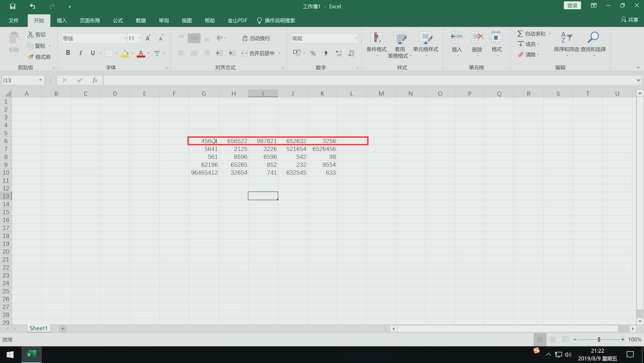Switch to the Data (数据) tab
The height and width of the screenshot is (363, 644).
point(141,21)
